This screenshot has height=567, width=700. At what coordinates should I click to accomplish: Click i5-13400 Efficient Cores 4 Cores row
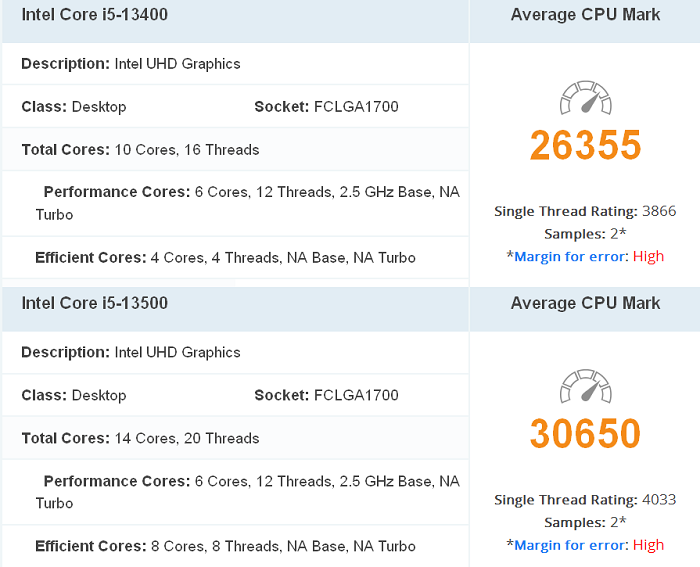click(235, 258)
